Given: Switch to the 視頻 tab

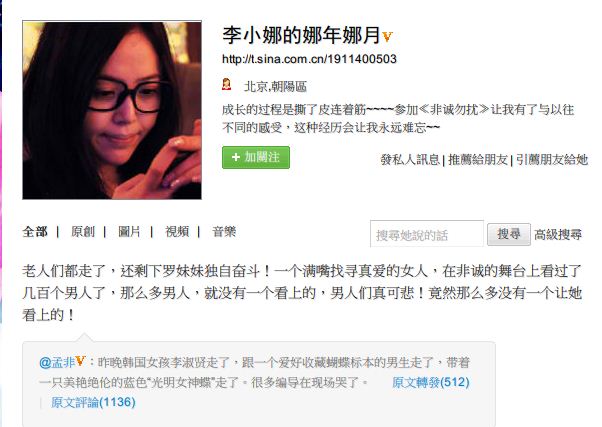Looking at the screenshot, I should point(177,232).
